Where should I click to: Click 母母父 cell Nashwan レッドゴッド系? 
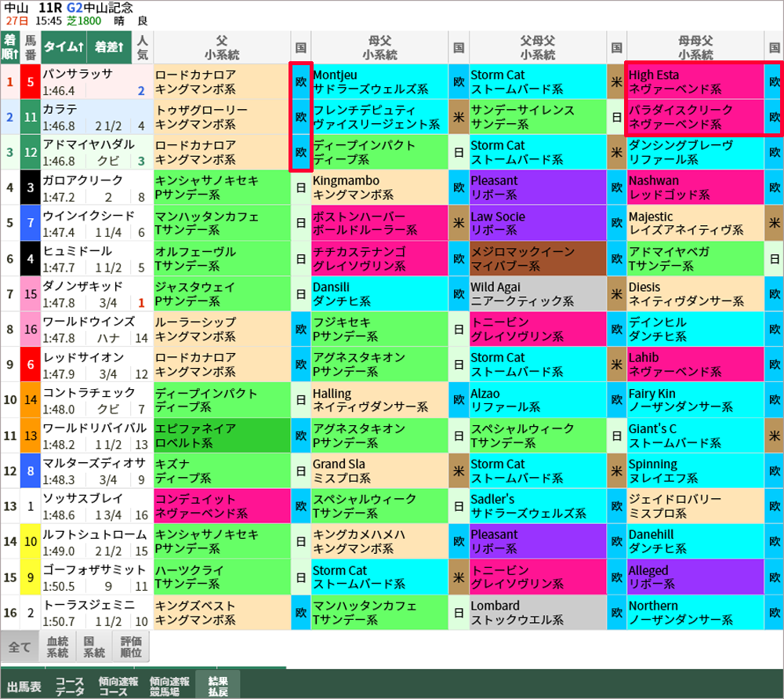coord(695,187)
